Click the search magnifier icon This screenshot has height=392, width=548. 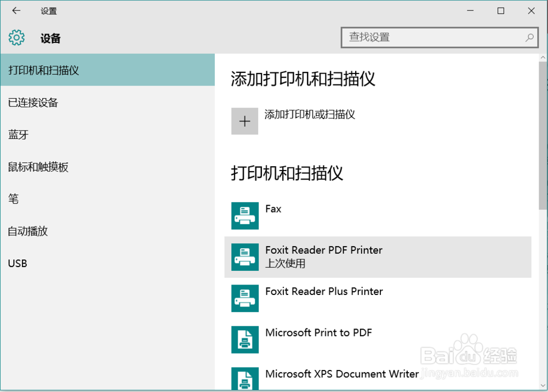tap(529, 37)
